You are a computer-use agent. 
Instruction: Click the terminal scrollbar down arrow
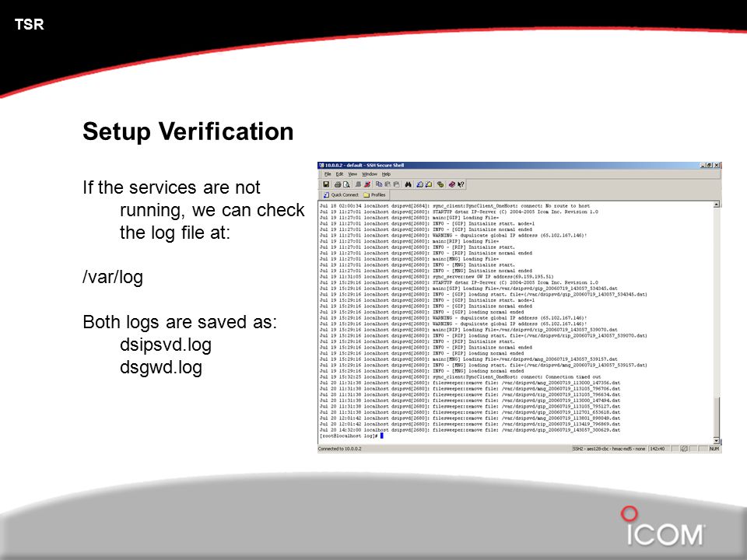717,441
